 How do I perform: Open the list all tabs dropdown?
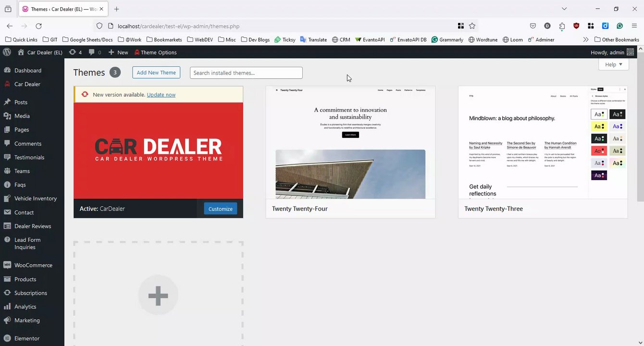tap(564, 9)
